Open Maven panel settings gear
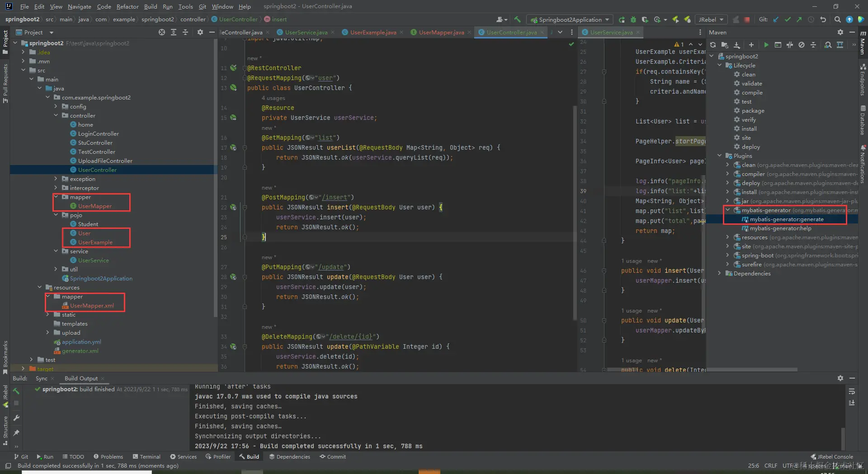Screen dimensions: 868x474 [x=840, y=32]
